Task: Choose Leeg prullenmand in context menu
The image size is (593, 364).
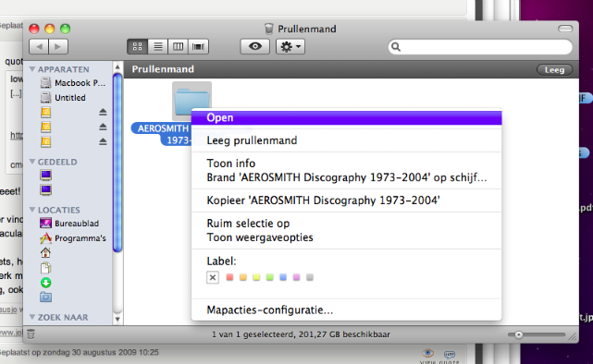Action: click(346, 140)
